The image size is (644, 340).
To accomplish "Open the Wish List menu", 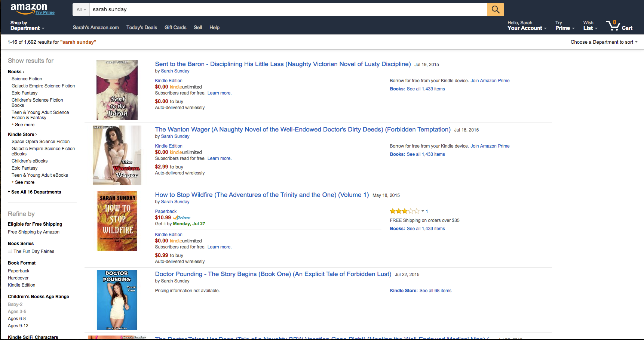I will [x=590, y=25].
